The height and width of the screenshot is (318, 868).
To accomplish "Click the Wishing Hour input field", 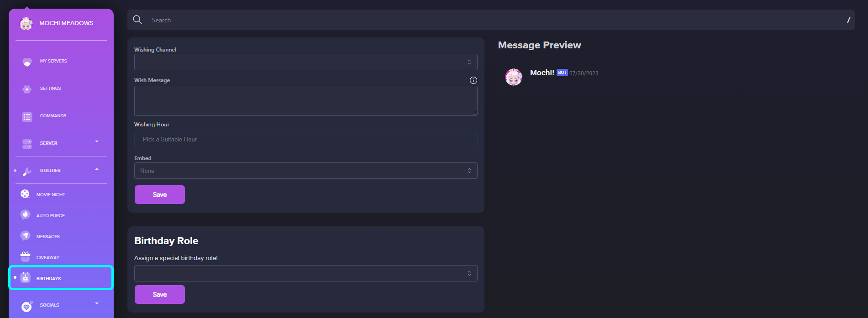I will pyautogui.click(x=305, y=140).
